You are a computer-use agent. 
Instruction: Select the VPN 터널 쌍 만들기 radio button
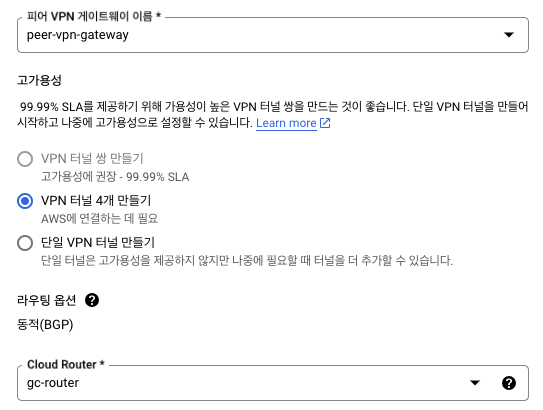pyautogui.click(x=25, y=159)
